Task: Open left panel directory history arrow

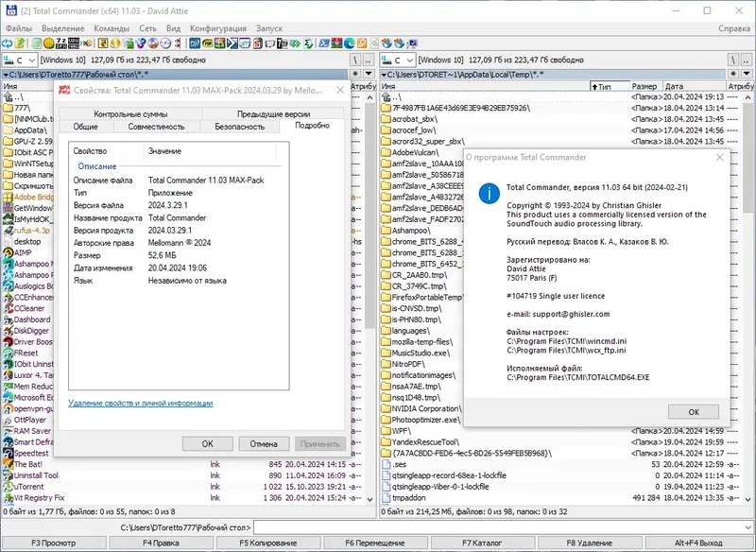Action: (369, 74)
